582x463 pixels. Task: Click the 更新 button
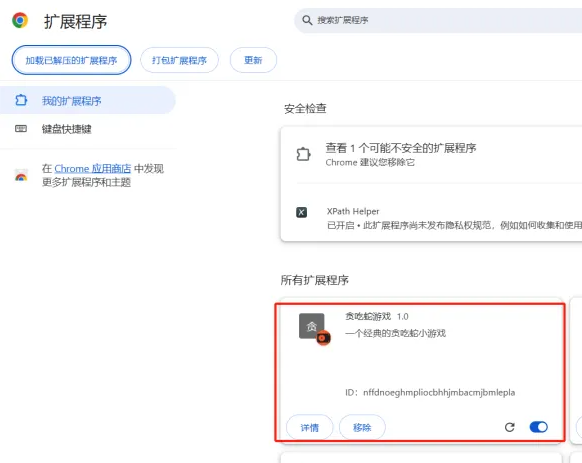point(253,60)
